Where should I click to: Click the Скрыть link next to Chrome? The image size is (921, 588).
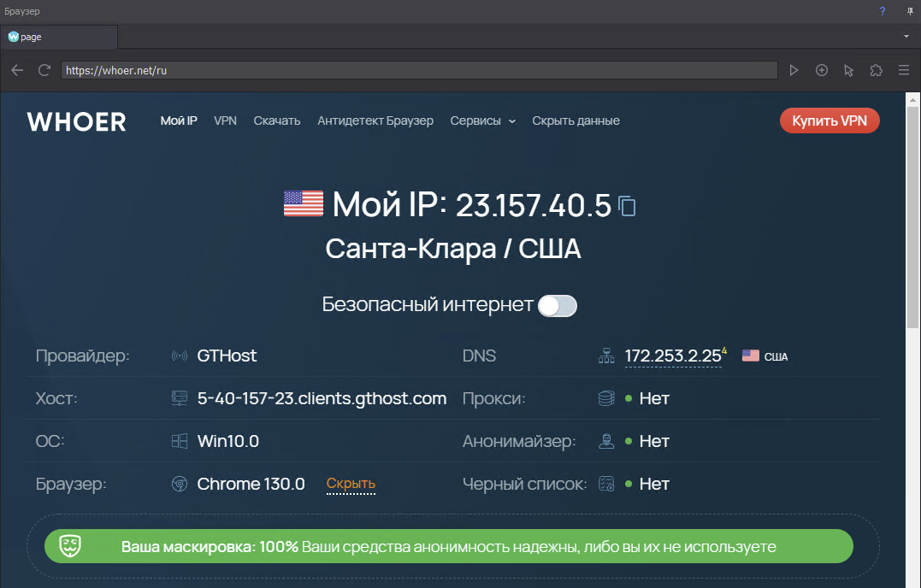[x=351, y=484]
